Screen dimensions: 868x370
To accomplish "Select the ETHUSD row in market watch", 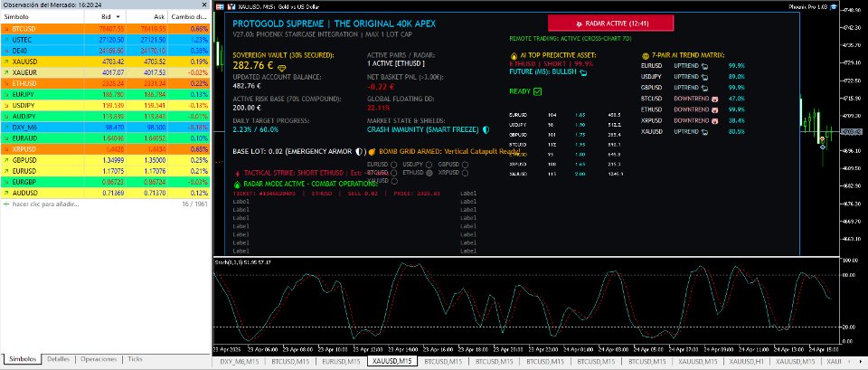I will click(x=105, y=83).
